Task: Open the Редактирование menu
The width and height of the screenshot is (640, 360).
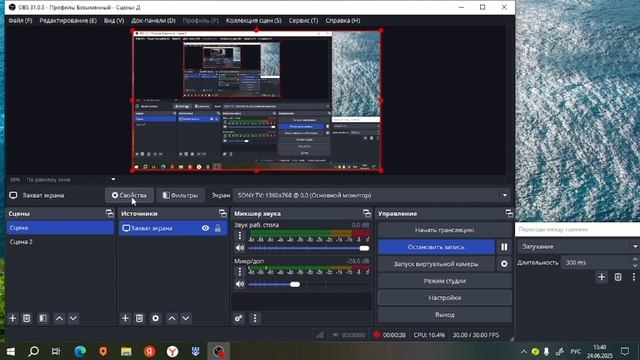Action: 68,20
